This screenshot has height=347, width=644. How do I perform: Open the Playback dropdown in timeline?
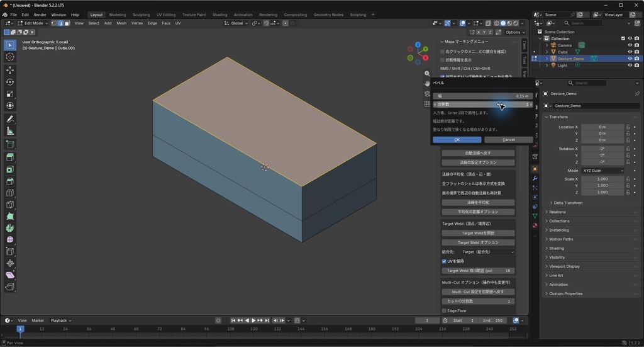pos(61,321)
